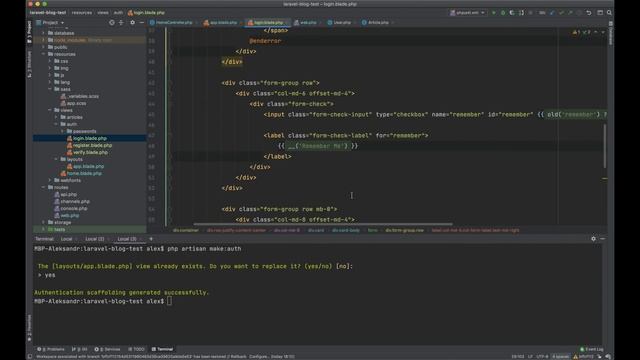This screenshot has height=360, width=640.
Task: Open the Project view dropdown
Action: tap(50, 22)
